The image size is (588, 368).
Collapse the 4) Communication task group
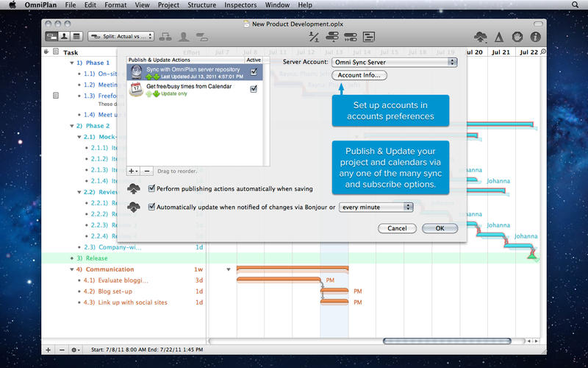click(x=71, y=269)
